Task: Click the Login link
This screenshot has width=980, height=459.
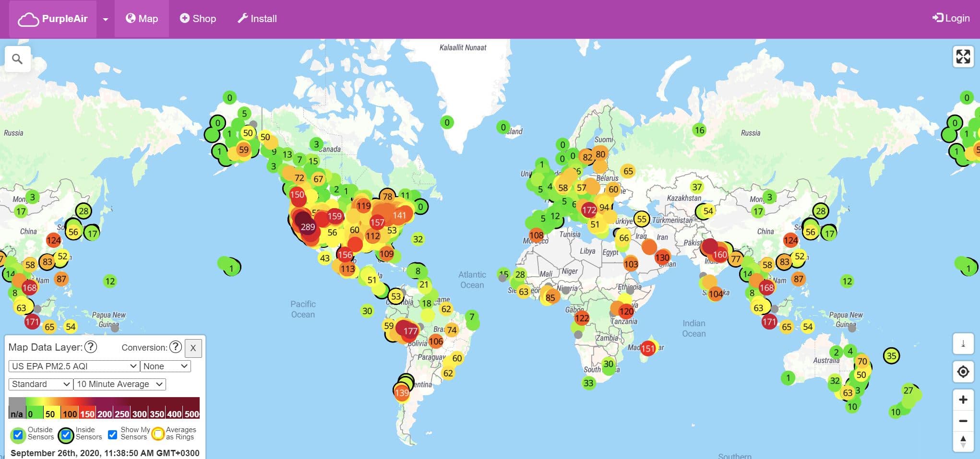Action: point(951,18)
